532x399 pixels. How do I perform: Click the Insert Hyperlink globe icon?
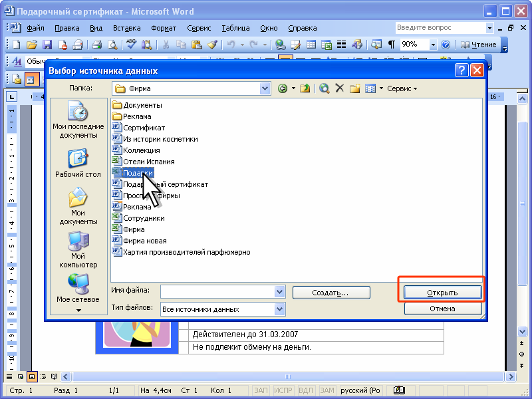pyautogui.click(x=280, y=45)
